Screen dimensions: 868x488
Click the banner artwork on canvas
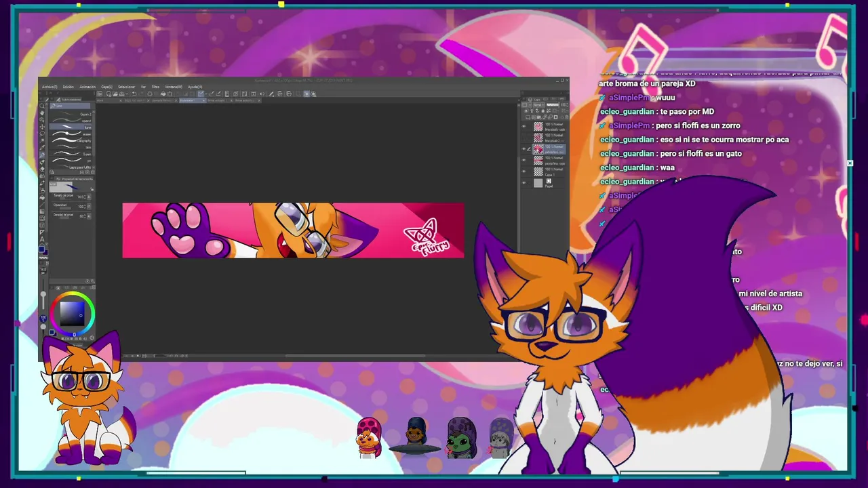click(x=293, y=230)
